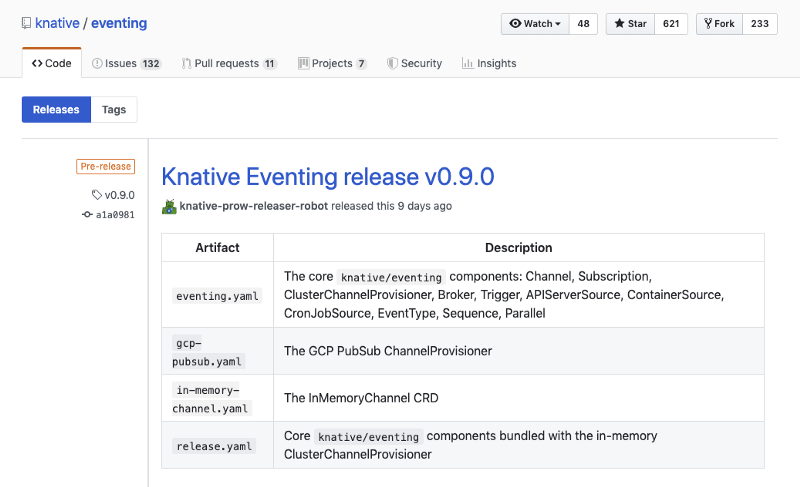Click the repository book icon beside knative
The height and width of the screenshot is (487, 800).
(x=26, y=23)
